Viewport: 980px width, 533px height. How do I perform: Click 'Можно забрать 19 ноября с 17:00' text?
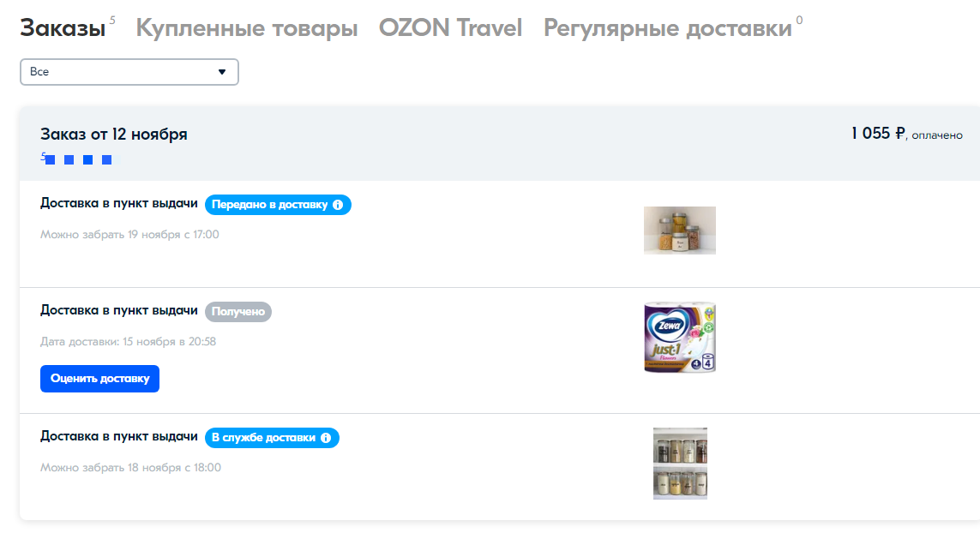[x=130, y=235]
